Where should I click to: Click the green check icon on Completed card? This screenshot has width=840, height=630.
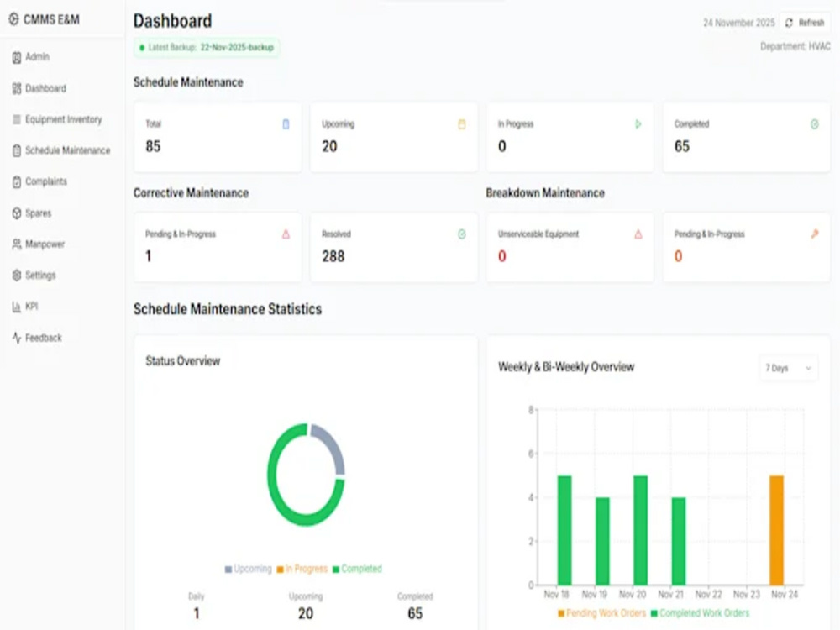814,124
